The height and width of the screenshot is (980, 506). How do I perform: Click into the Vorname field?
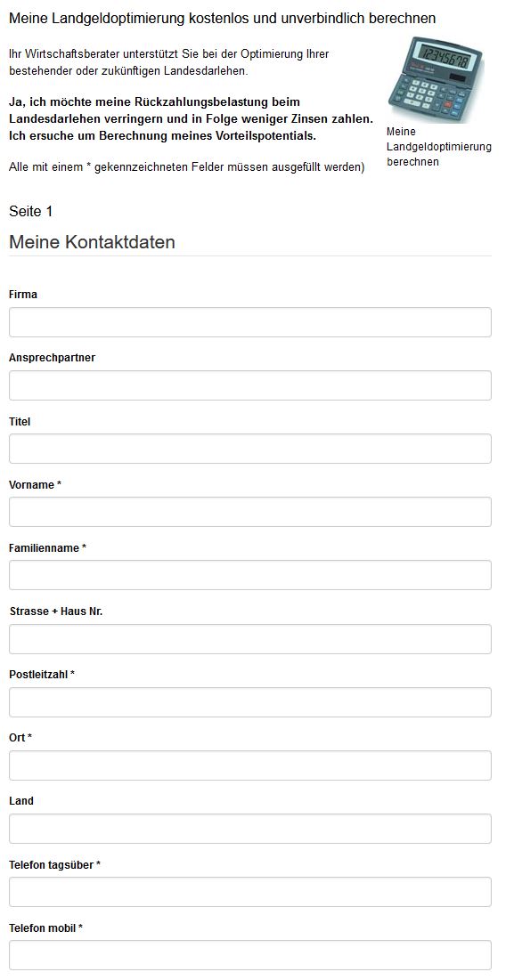(x=250, y=512)
